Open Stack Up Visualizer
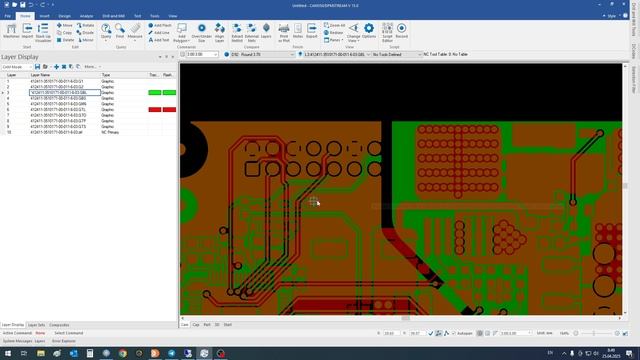 [43, 33]
